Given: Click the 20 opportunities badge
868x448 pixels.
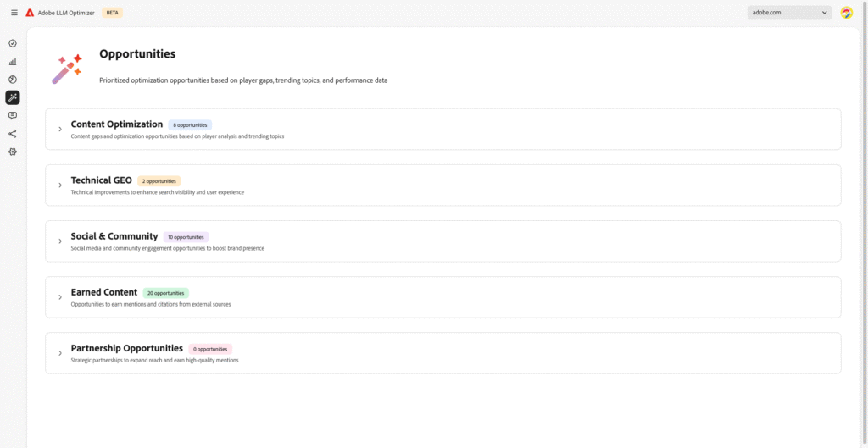Looking at the screenshot, I should (x=165, y=293).
